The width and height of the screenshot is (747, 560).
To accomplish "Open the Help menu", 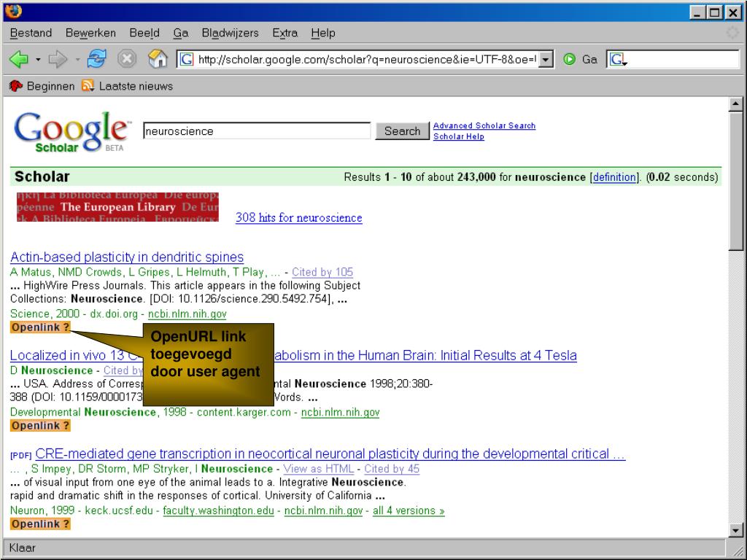I will pyautogui.click(x=323, y=33).
